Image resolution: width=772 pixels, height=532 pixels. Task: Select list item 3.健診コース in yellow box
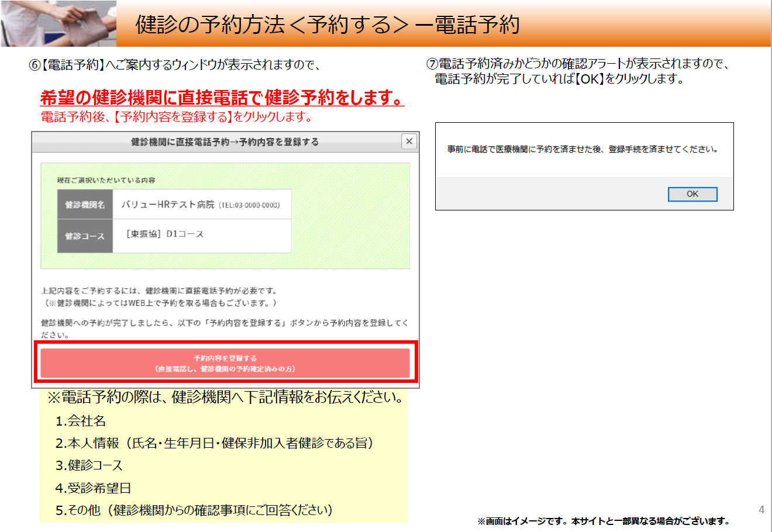89,465
